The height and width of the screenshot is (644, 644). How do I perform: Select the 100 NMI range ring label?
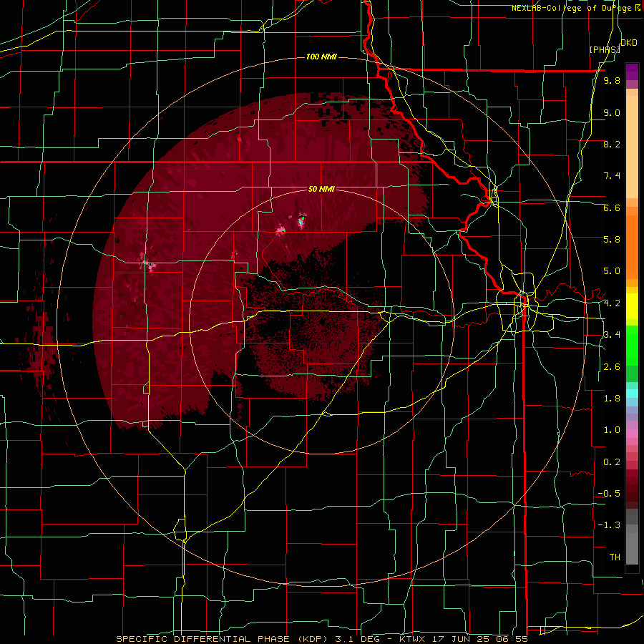click(321, 57)
